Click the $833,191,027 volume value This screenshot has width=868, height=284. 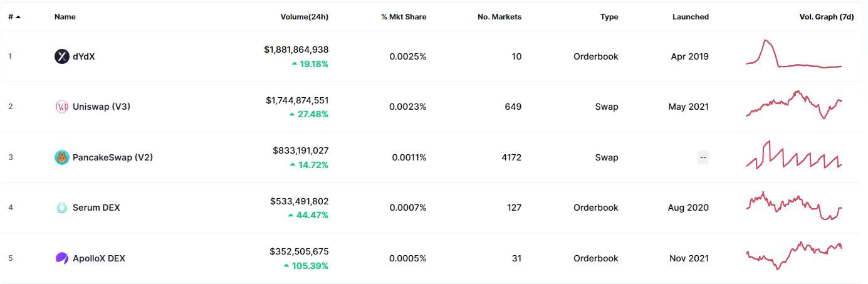pyautogui.click(x=301, y=150)
